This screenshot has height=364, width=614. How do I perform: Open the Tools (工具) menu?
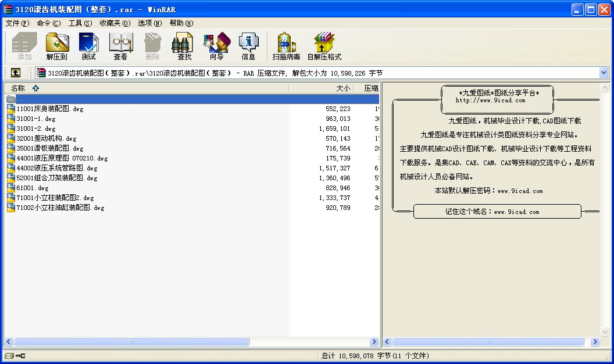(x=80, y=23)
